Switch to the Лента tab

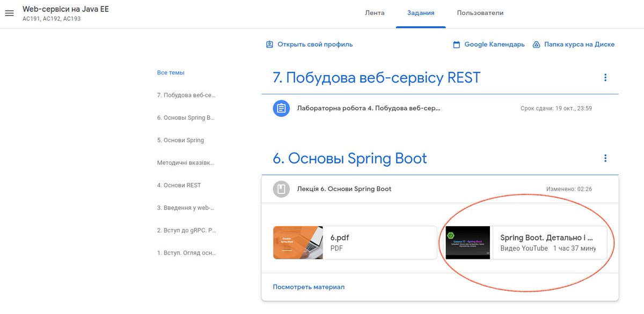click(x=375, y=13)
